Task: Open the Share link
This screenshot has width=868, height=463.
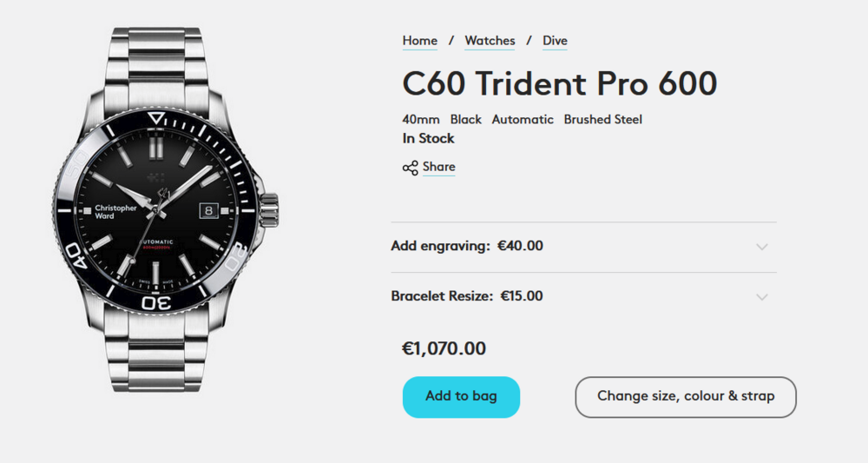Action: [x=439, y=167]
